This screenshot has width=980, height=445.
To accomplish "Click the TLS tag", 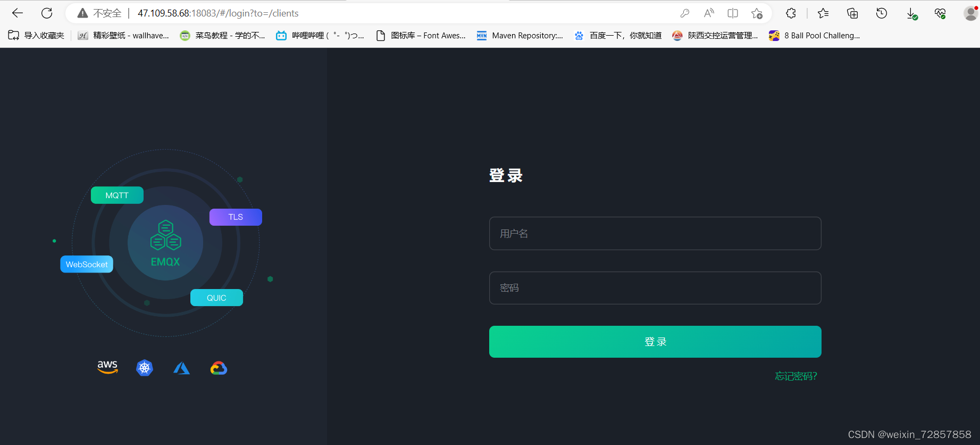I will 236,217.
